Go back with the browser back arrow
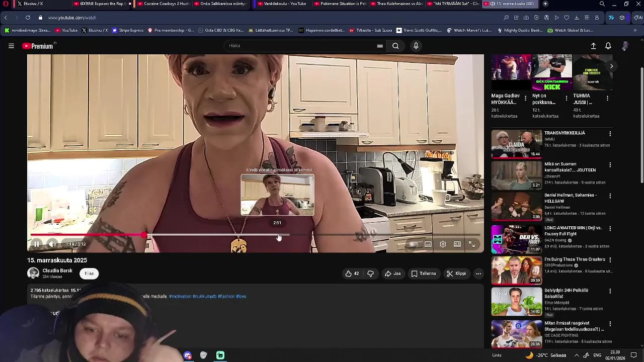Viewport: 644px width, 362px height. point(6,18)
